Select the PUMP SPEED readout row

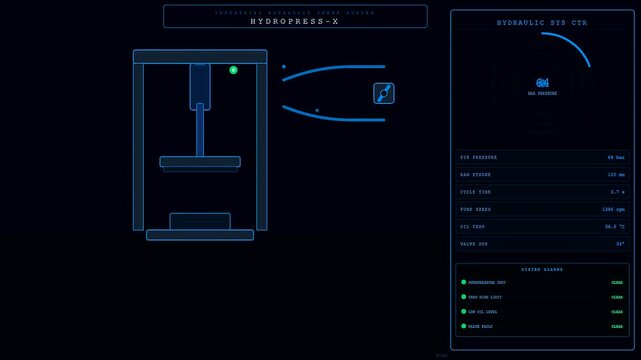[x=542, y=209]
